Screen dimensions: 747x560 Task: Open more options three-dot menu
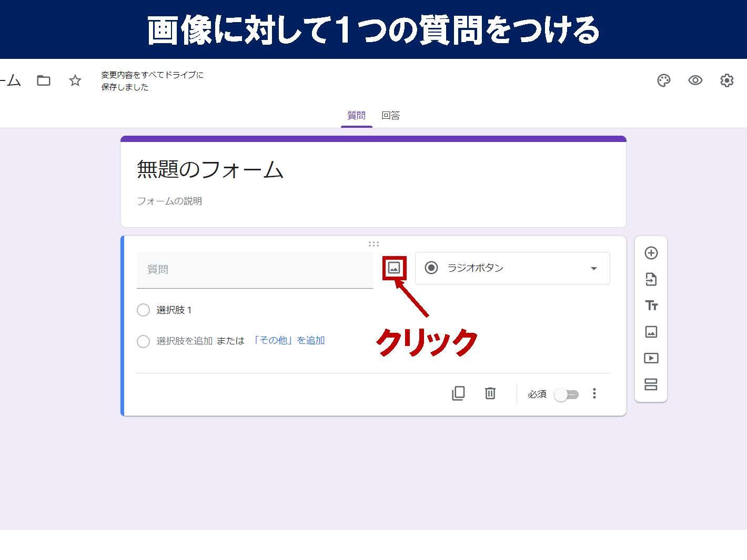[x=594, y=393]
